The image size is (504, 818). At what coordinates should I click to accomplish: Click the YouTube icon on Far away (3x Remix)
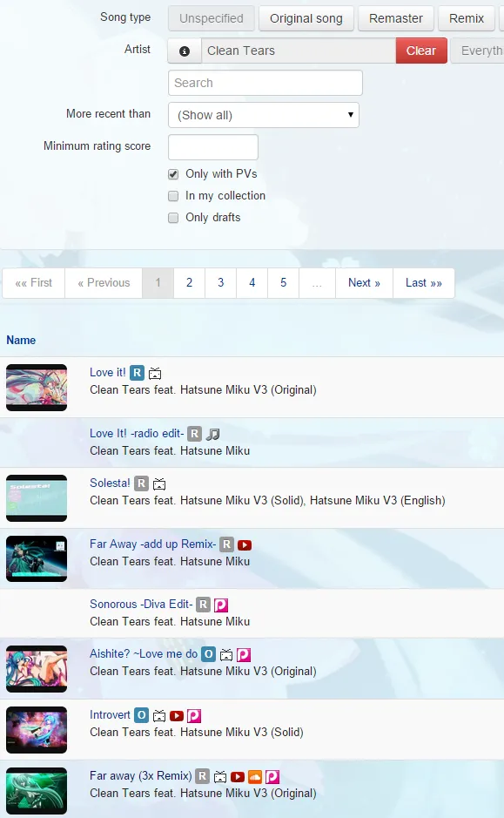click(238, 777)
